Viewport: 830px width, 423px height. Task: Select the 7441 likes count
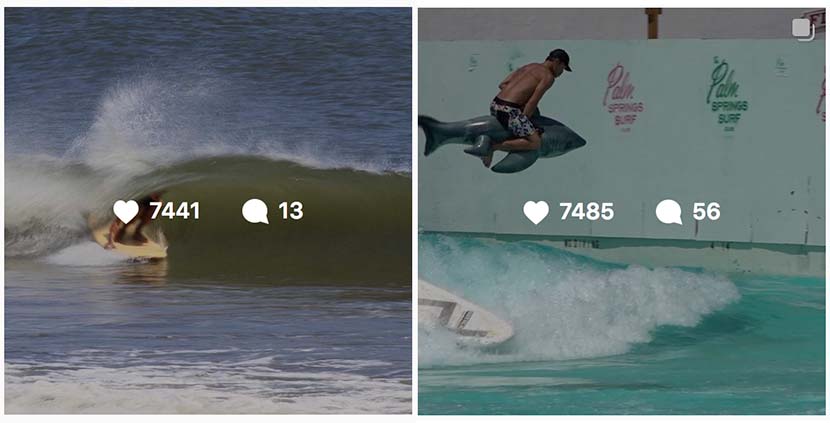tap(175, 211)
